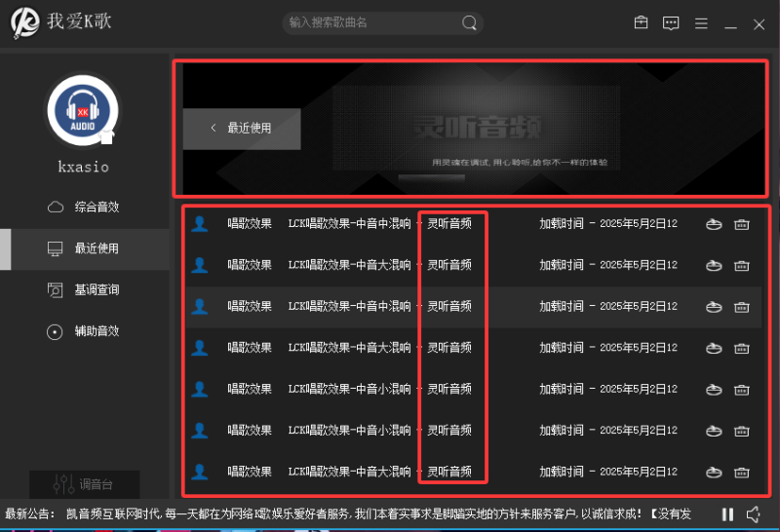Load effect icon in the first list row

coord(714,224)
